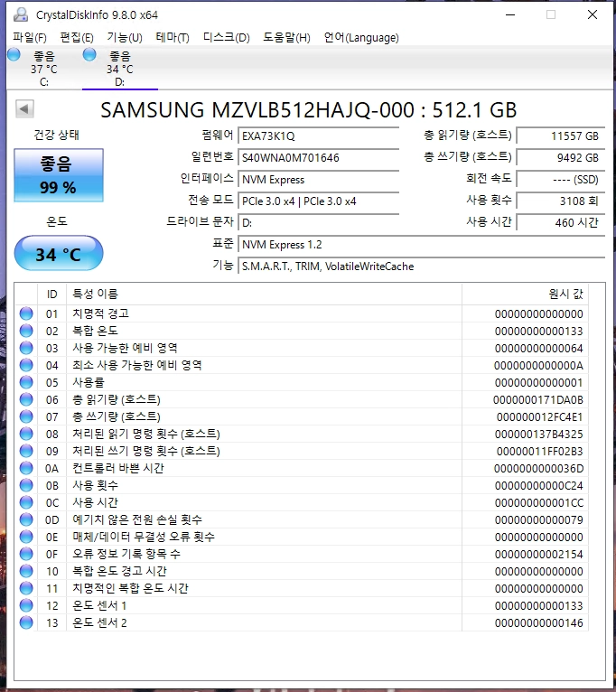The image size is (616, 692).
Task: Click the serial number field S40WNA0M701646
Action: 319,157
